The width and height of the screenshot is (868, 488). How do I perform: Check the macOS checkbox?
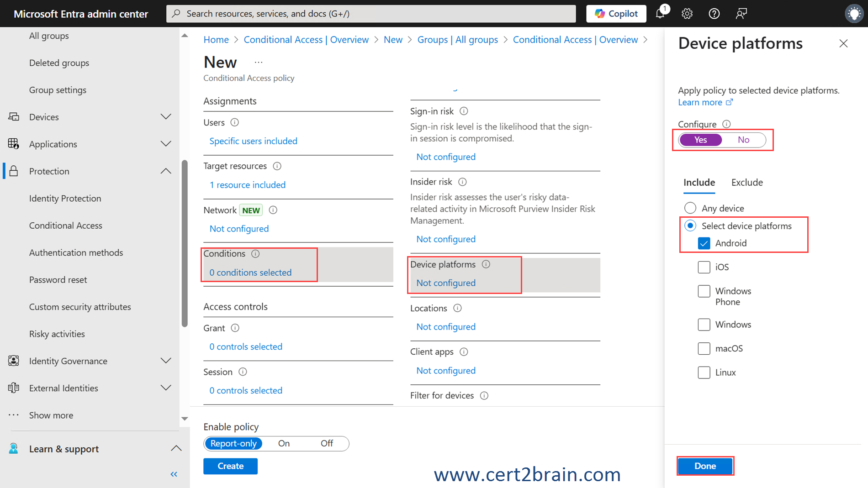[x=704, y=349]
